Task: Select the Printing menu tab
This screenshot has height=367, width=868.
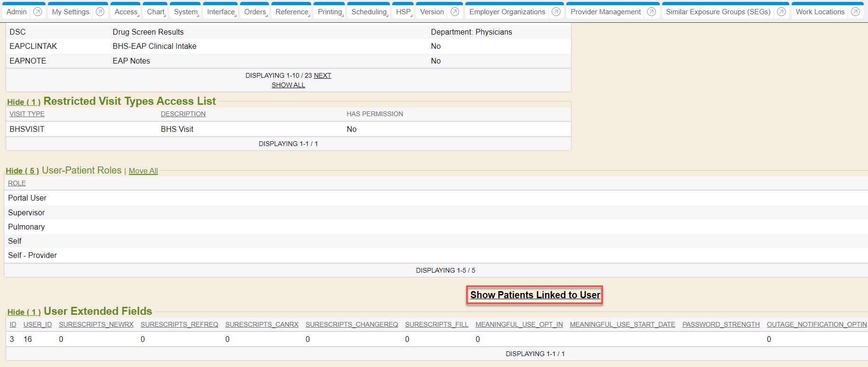Action: click(x=330, y=12)
